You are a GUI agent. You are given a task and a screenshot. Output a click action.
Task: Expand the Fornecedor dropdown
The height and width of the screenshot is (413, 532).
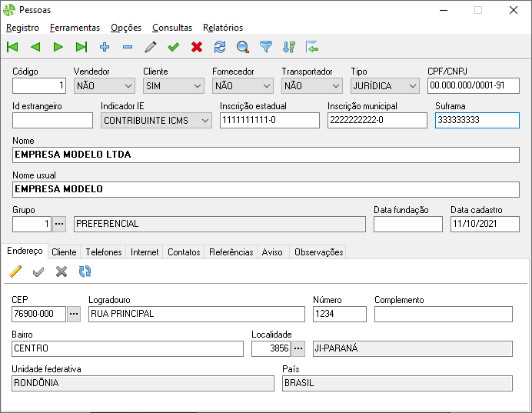pyautogui.click(x=266, y=86)
